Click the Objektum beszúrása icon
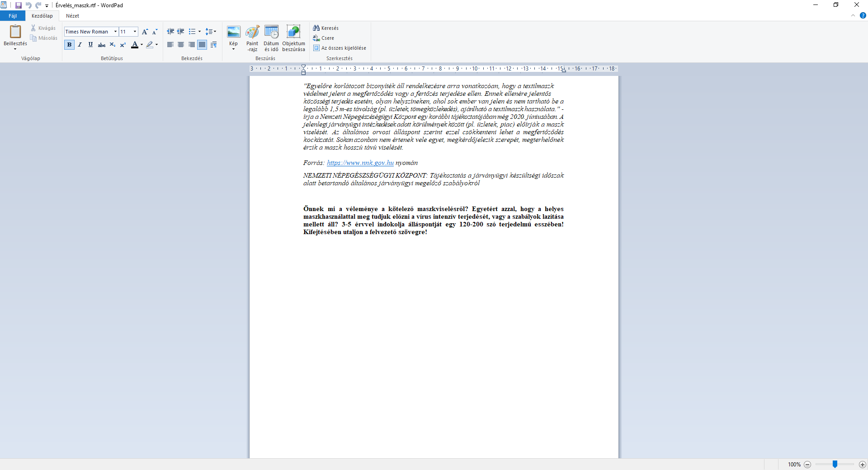The width and height of the screenshot is (868, 470). pos(293,38)
